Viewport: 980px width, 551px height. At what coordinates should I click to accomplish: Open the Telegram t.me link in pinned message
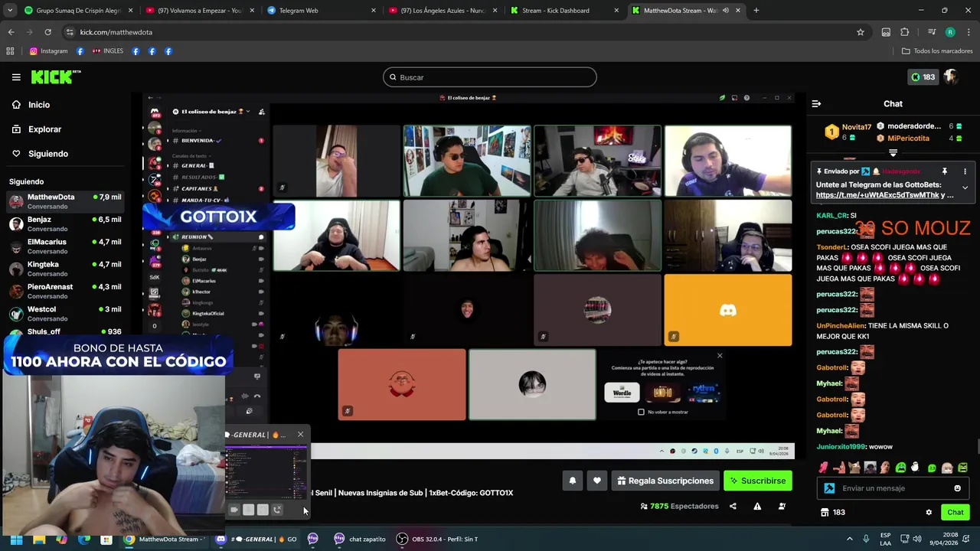(x=877, y=195)
